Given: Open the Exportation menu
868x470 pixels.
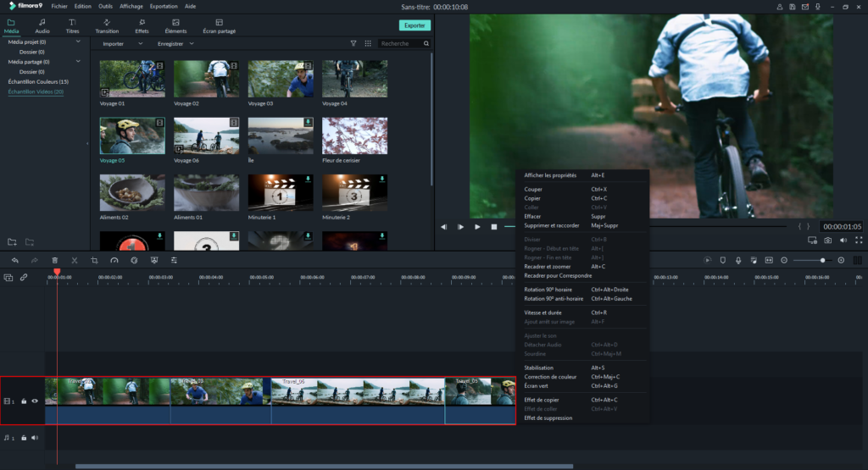Looking at the screenshot, I should pos(164,7).
